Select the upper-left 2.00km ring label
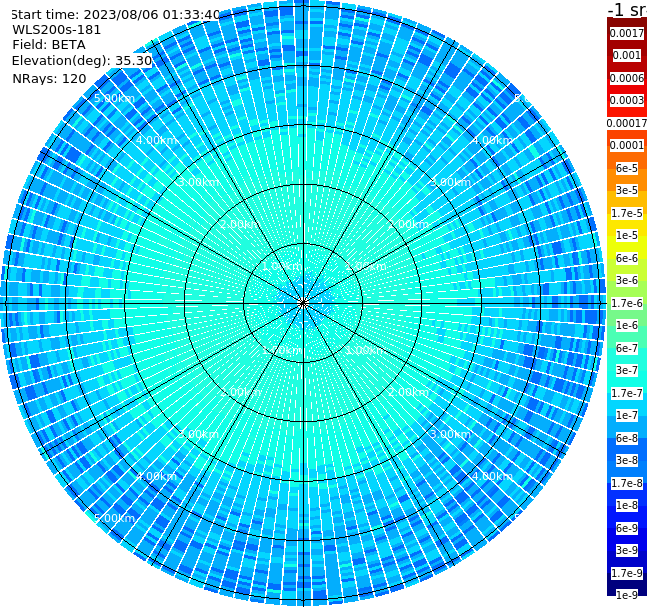 pos(241,224)
